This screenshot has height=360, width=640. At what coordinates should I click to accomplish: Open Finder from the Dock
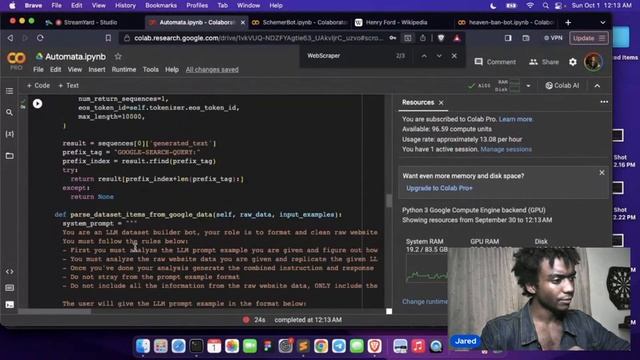pos(142,346)
